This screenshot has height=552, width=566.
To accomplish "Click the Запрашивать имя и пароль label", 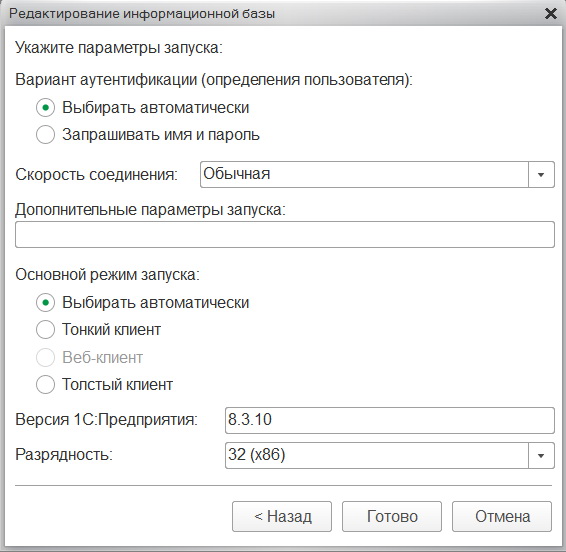I will click(x=161, y=135).
